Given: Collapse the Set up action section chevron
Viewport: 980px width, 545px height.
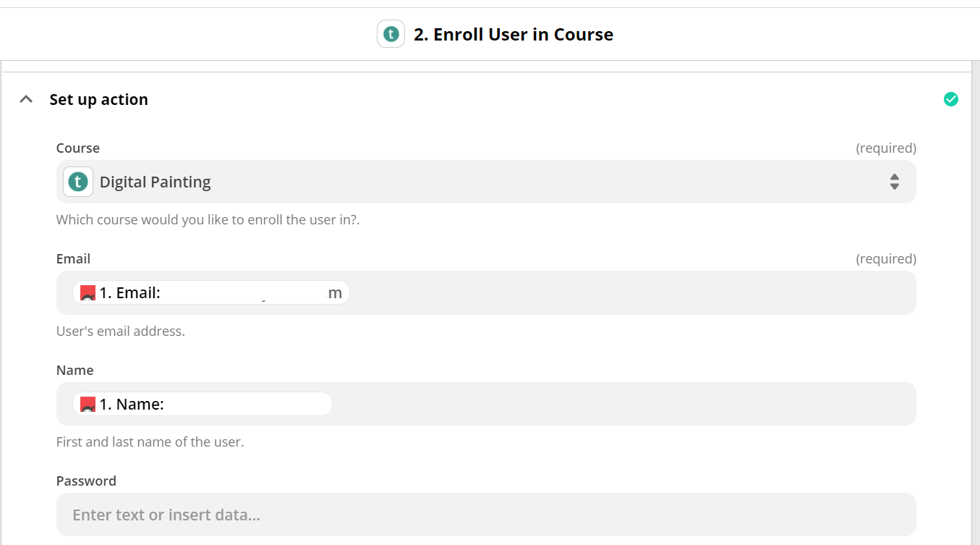Looking at the screenshot, I should click(x=26, y=99).
